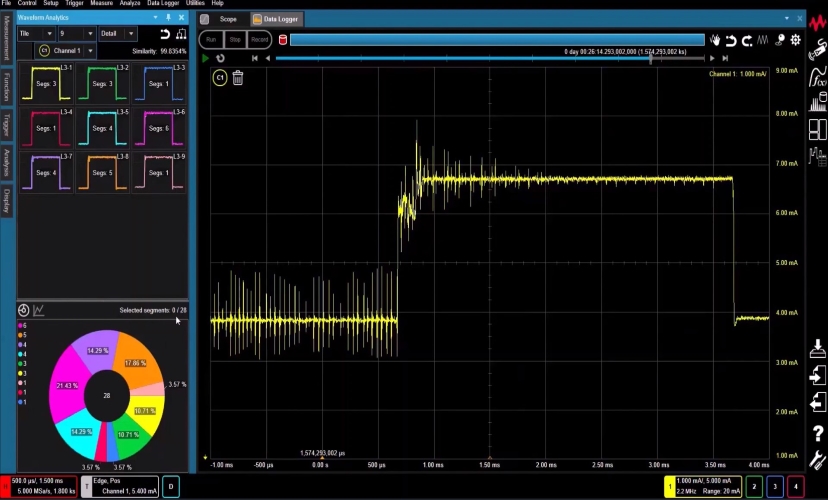Screen dimensions: 828x500
Task: Expand the Detail dropdown
Action: (x=116, y=34)
